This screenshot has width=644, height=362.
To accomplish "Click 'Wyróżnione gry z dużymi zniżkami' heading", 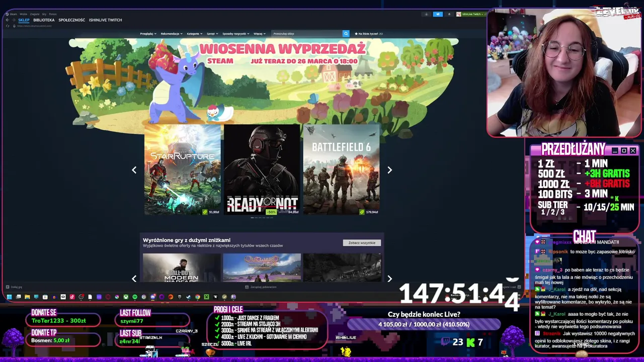I will [x=187, y=240].
